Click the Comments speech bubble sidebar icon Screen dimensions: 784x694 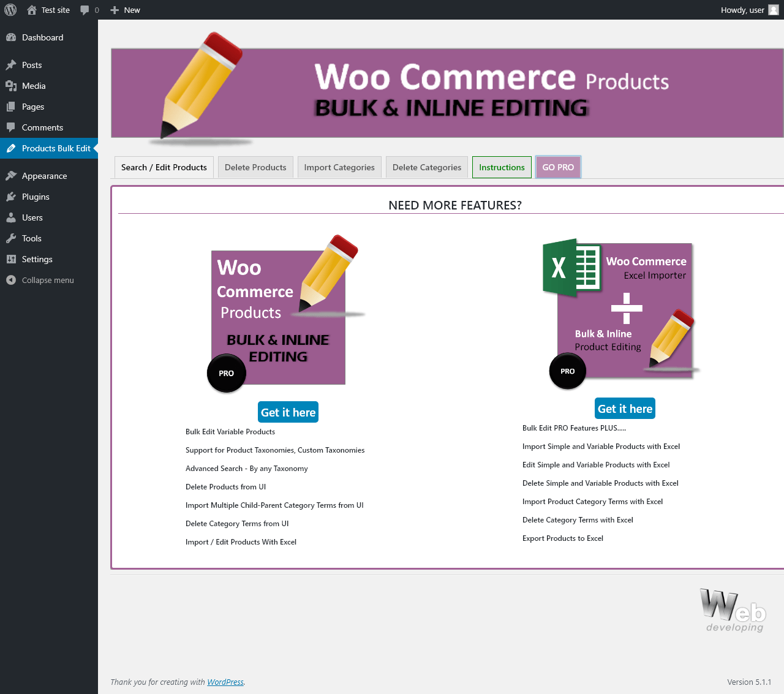[11, 127]
